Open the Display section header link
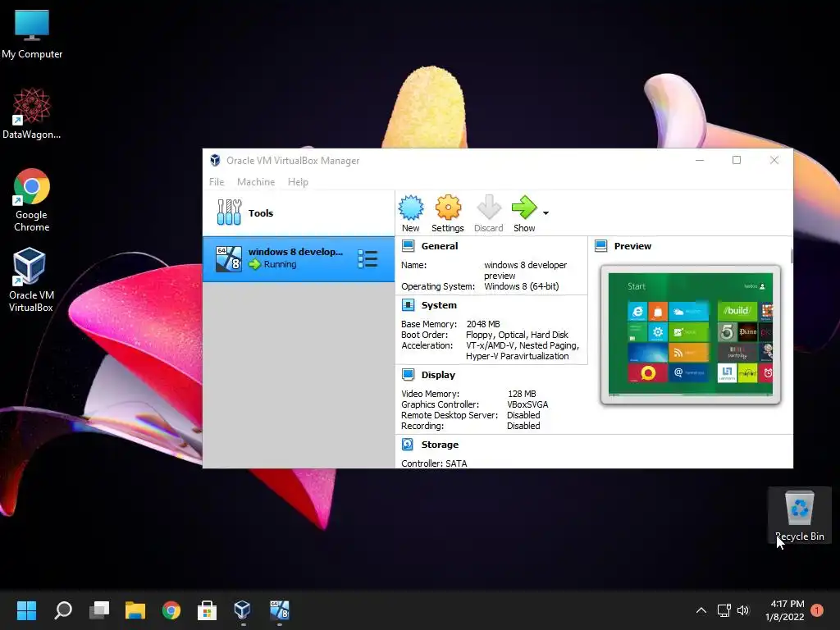The height and width of the screenshot is (630, 840). [x=438, y=374]
